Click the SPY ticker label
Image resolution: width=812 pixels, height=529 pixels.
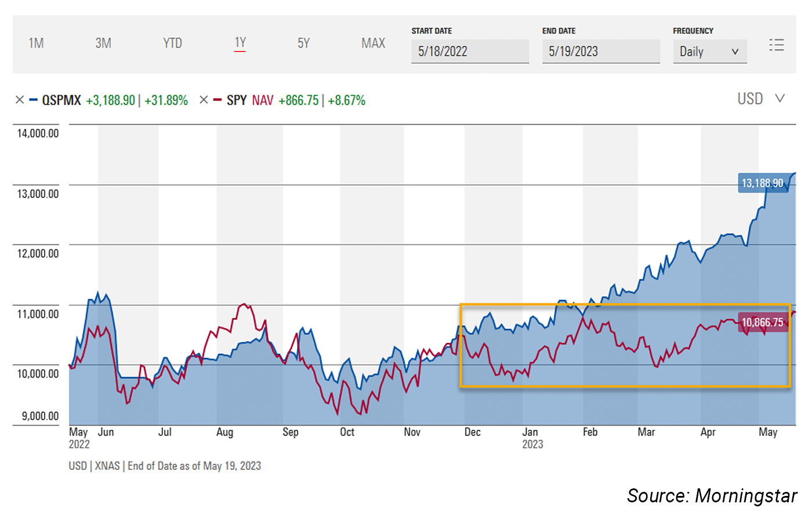237,100
